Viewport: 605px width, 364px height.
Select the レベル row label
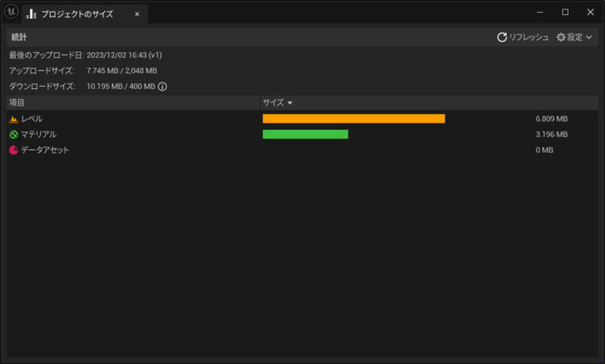coord(32,119)
